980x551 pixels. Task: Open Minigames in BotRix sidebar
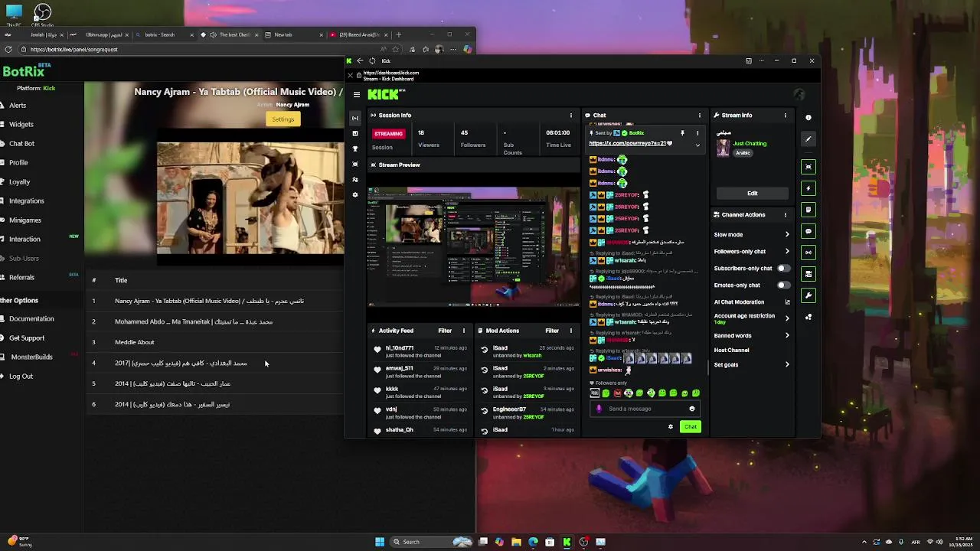coord(25,220)
